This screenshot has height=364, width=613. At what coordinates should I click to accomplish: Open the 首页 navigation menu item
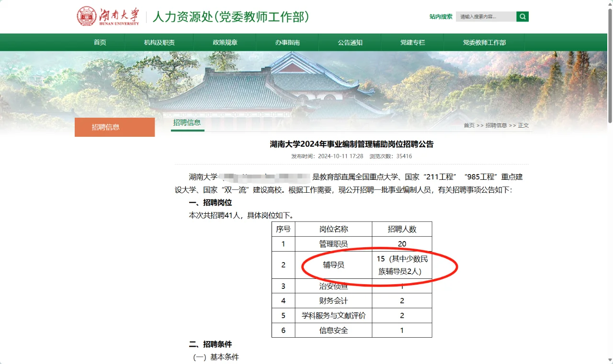pyautogui.click(x=100, y=43)
